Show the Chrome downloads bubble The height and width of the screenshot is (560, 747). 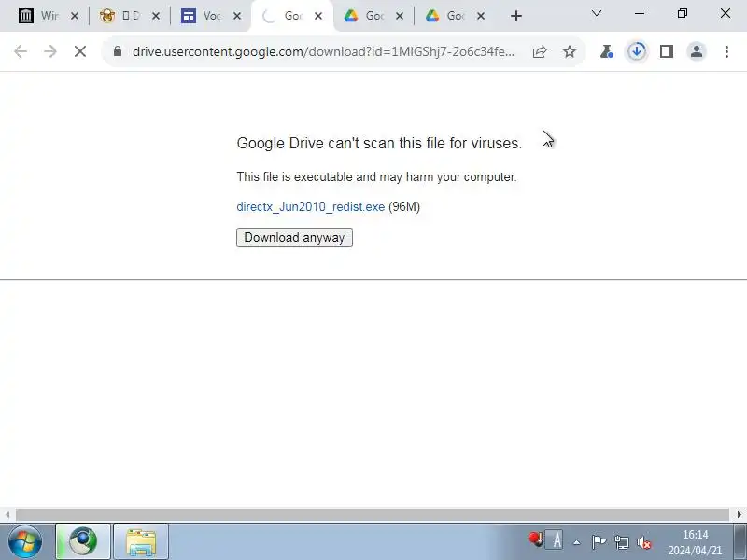(x=637, y=51)
